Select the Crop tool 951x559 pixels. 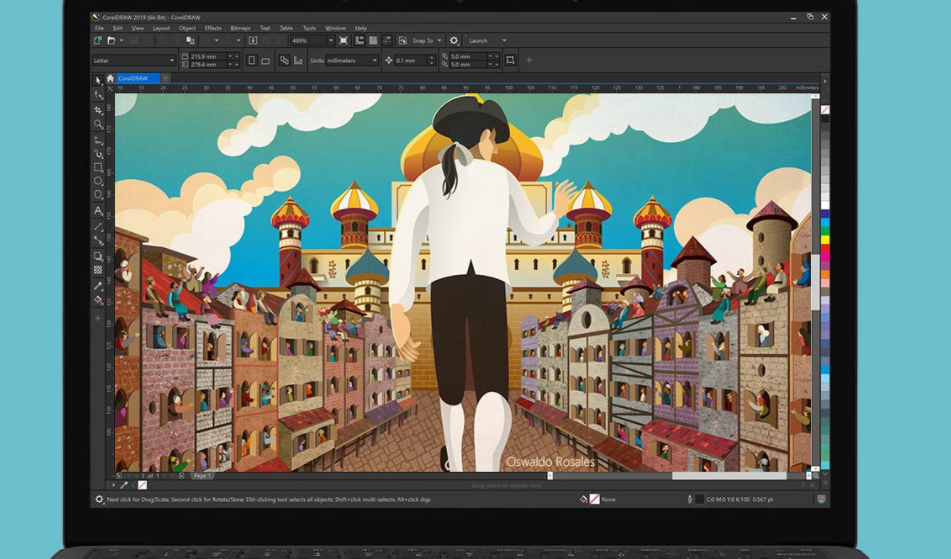coord(98,110)
